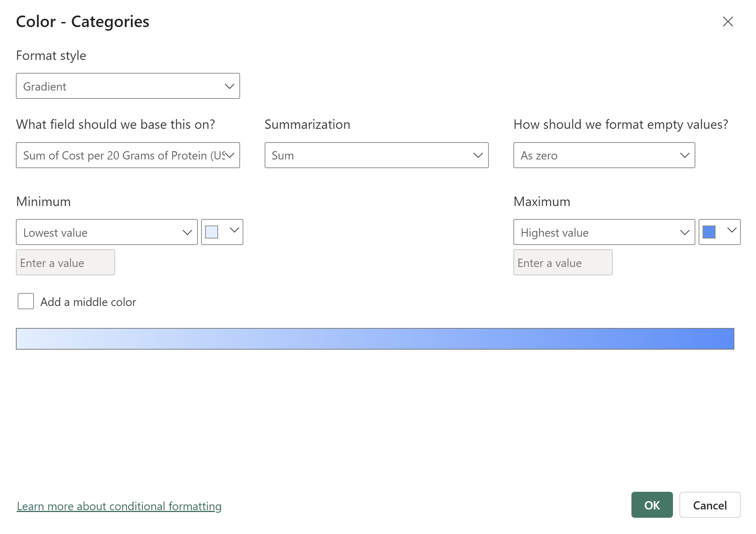Viewport: 756px width, 534px height.
Task: Open the Summarization Sum dropdown
Action: coord(376,156)
